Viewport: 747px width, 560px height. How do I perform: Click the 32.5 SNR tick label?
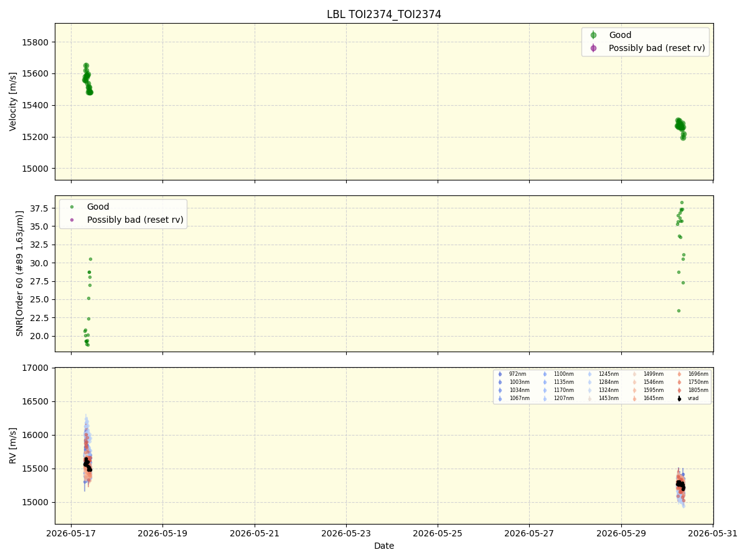coord(40,245)
